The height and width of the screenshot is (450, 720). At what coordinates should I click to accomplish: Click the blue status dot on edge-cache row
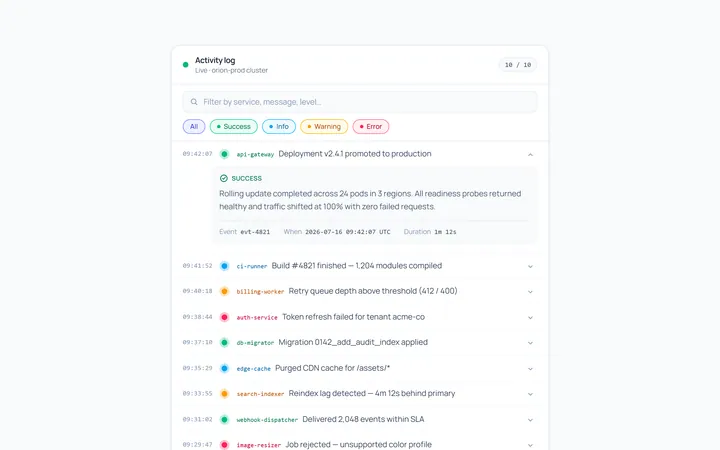(224, 368)
